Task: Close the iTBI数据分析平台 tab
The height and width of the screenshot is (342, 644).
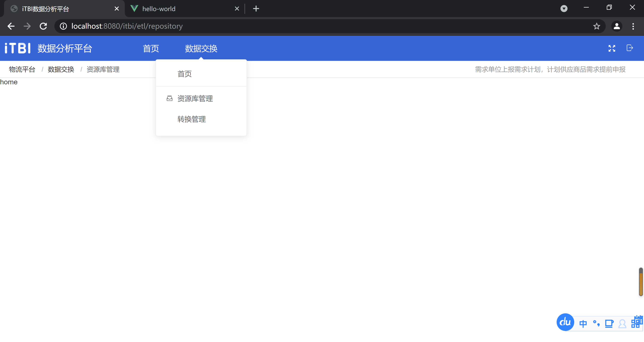Action: tap(117, 9)
